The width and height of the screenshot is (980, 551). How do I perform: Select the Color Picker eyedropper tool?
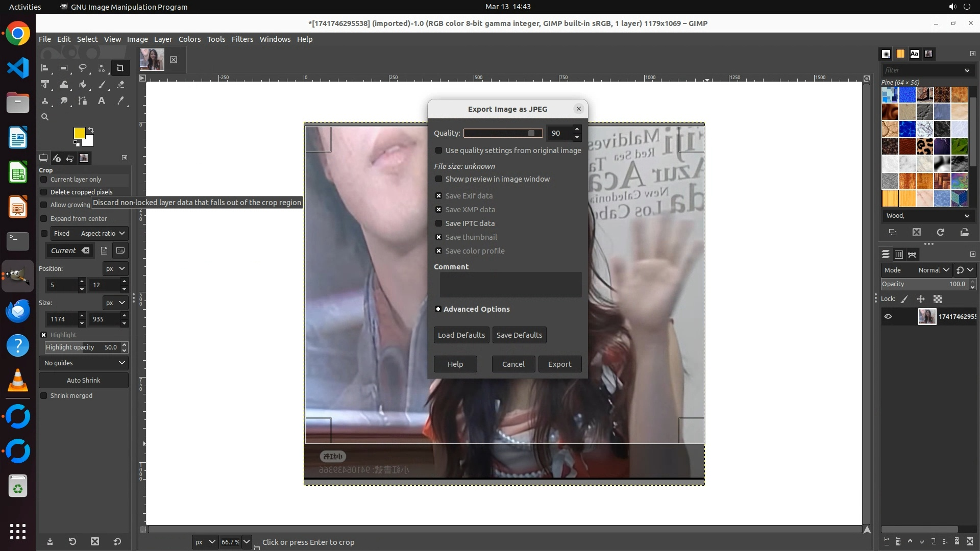(120, 101)
